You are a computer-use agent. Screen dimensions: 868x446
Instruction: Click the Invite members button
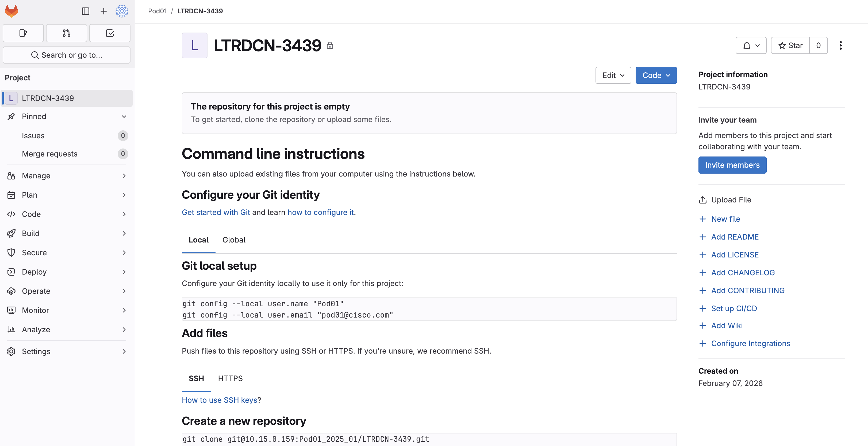pyautogui.click(x=732, y=165)
